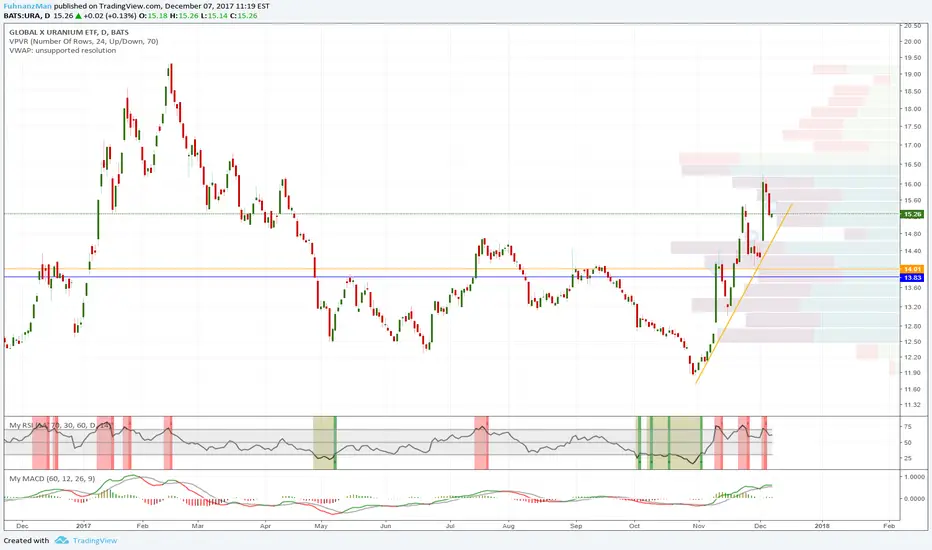This screenshot has height=550, width=932.
Task: Click the MACD 0.0000 scale label
Action: coord(914,499)
